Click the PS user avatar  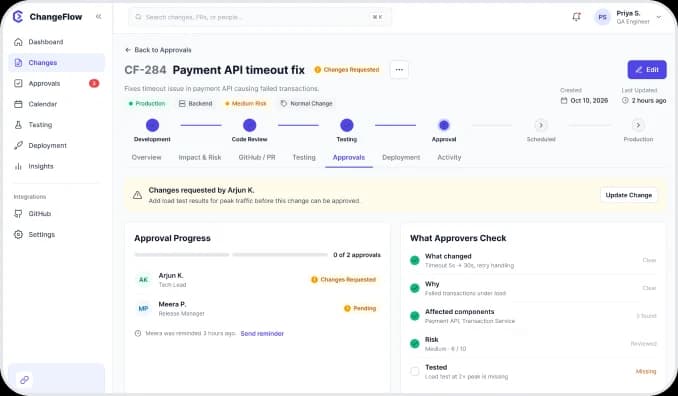pyautogui.click(x=602, y=17)
